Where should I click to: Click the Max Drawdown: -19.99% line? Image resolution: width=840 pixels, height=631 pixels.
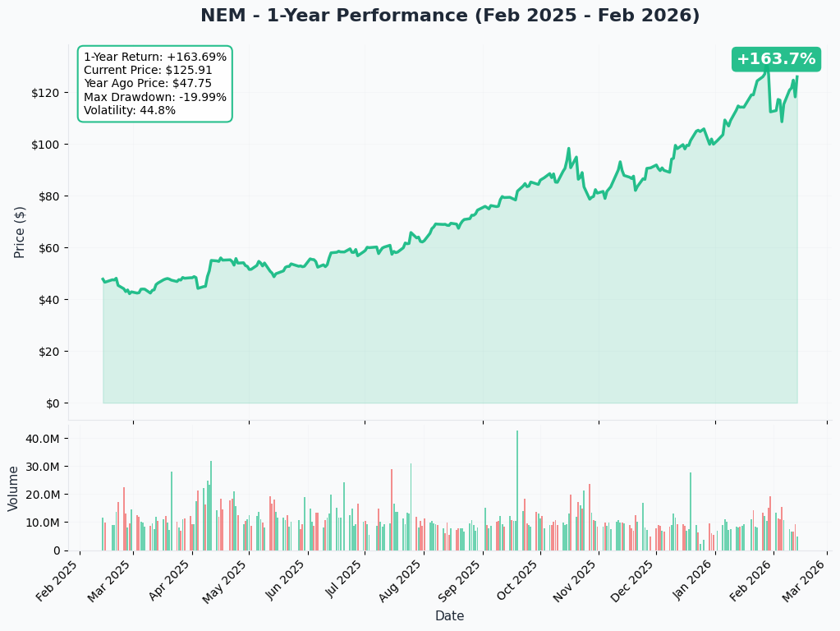pyautogui.click(x=155, y=97)
